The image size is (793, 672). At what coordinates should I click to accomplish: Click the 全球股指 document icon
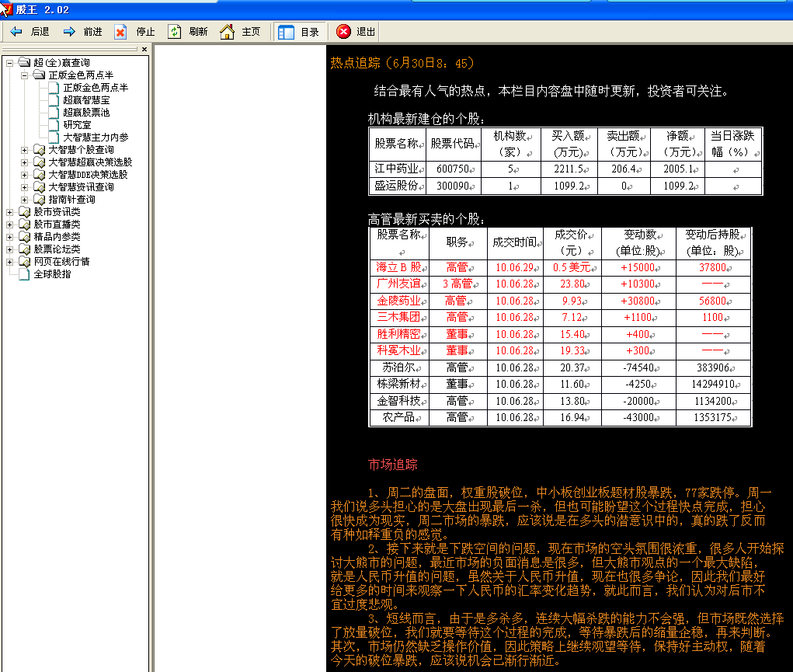(x=24, y=274)
